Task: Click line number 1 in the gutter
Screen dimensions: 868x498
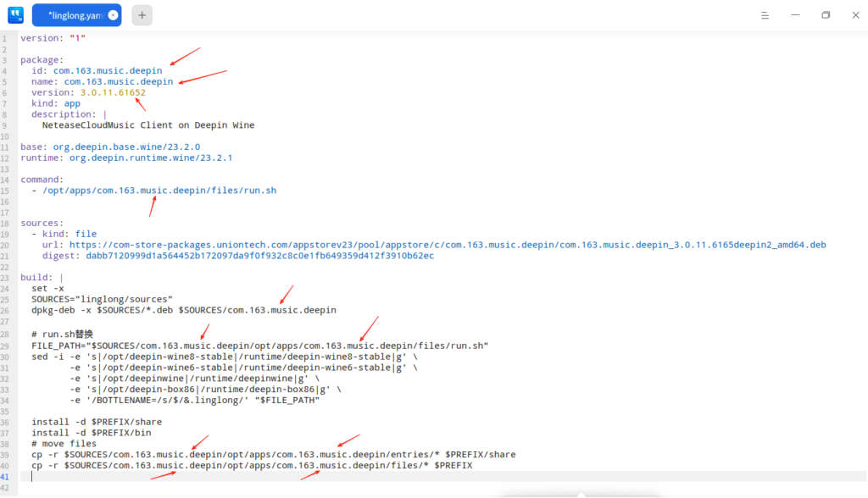Action: pyautogui.click(x=4, y=38)
